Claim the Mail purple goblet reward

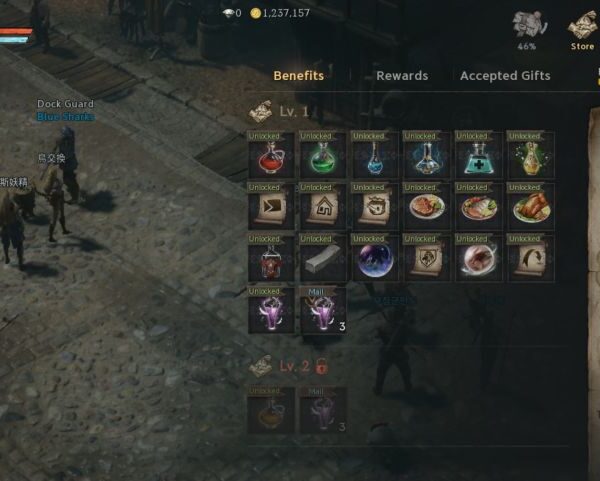(x=323, y=311)
